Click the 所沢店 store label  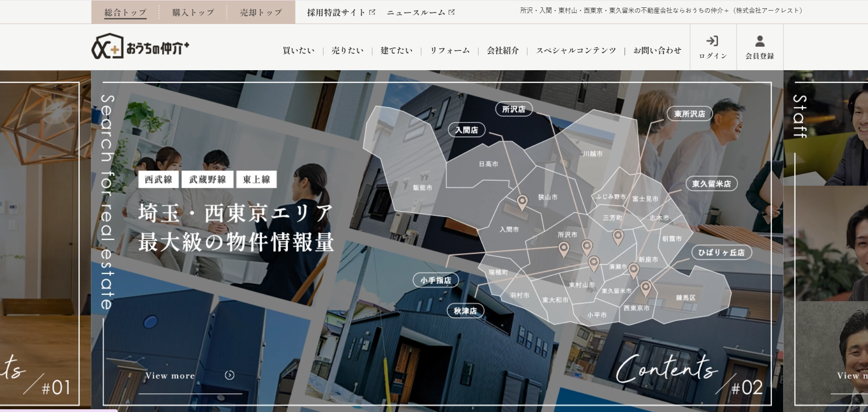coord(514,109)
